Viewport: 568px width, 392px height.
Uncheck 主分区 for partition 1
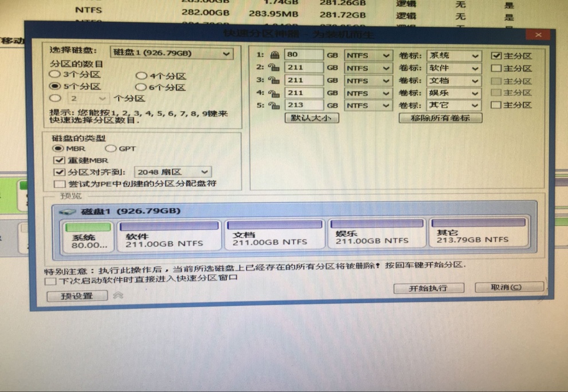496,56
